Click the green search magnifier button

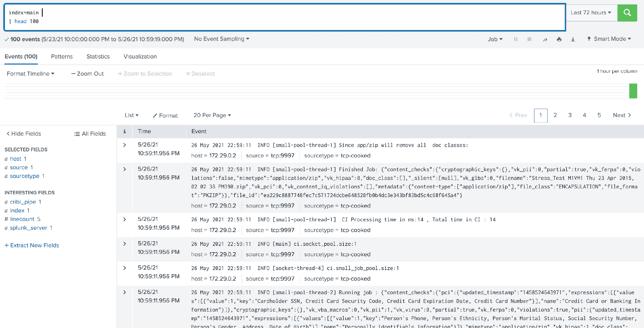click(627, 13)
